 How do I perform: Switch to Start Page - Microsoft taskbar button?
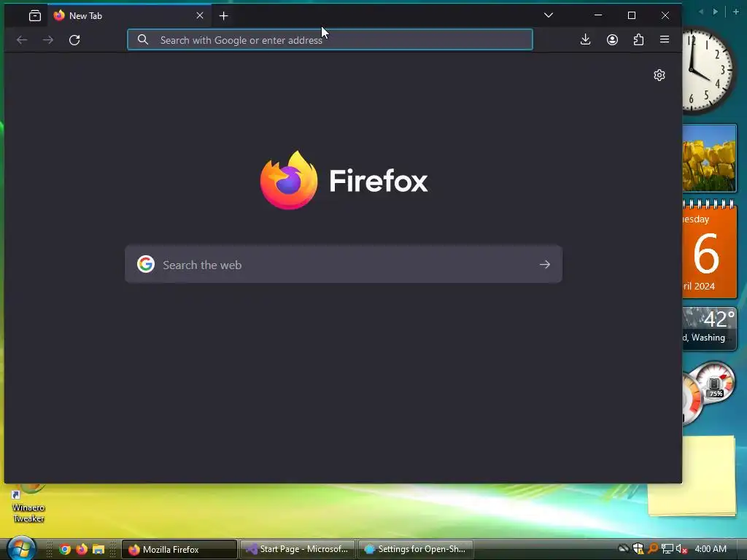pos(298,549)
